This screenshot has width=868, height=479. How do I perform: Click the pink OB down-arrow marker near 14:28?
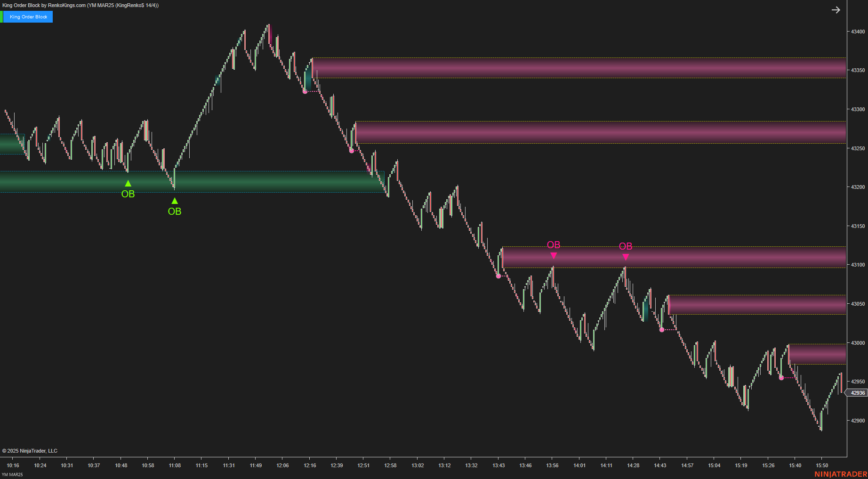[x=626, y=257]
